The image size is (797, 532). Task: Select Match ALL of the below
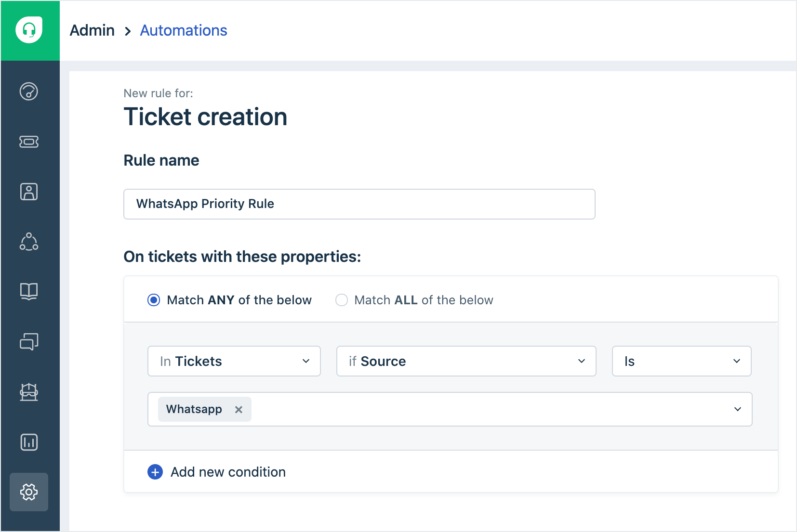click(342, 299)
